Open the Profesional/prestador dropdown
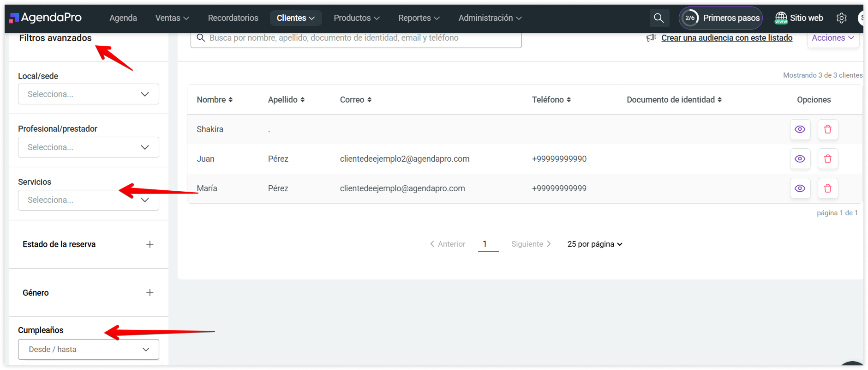The image size is (868, 370). click(89, 147)
